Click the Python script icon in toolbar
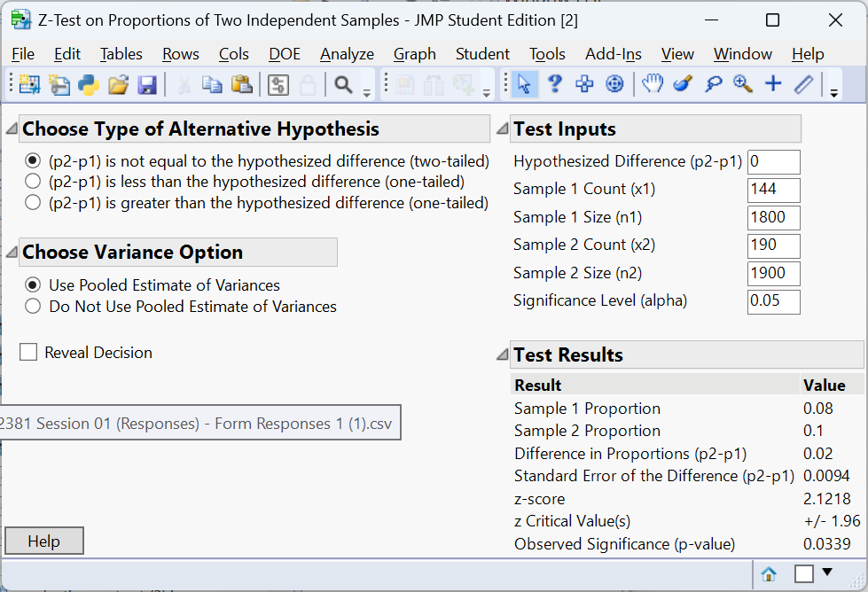This screenshot has height=592, width=868. coord(89,84)
